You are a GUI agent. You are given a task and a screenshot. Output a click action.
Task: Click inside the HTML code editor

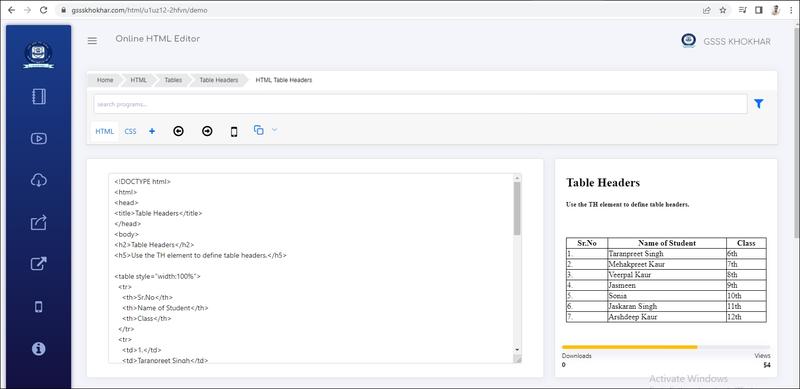(x=311, y=269)
